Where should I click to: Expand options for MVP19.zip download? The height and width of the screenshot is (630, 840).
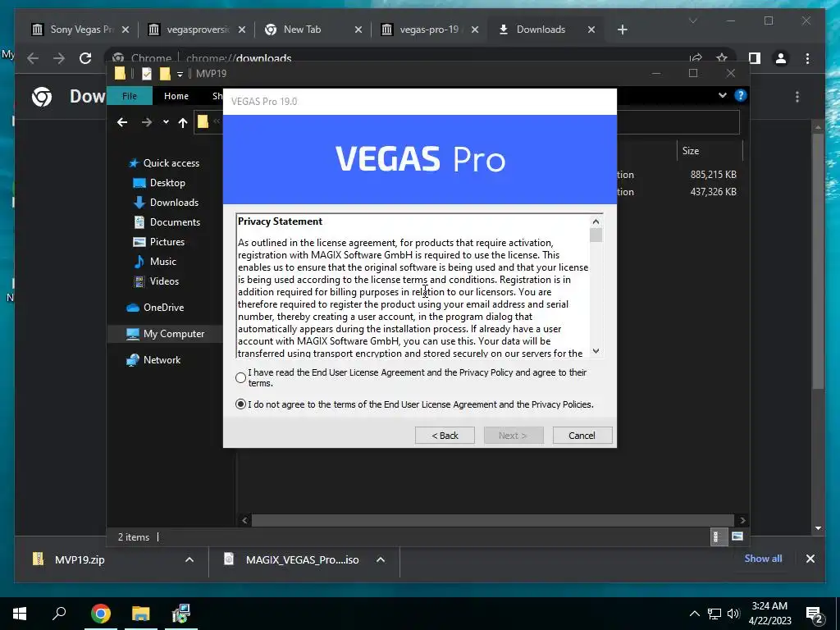click(x=189, y=559)
